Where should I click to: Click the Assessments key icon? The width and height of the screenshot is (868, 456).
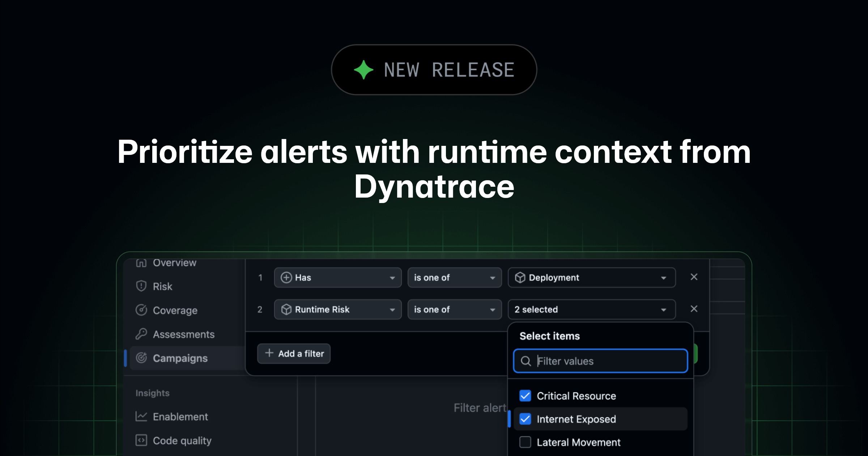(x=141, y=334)
